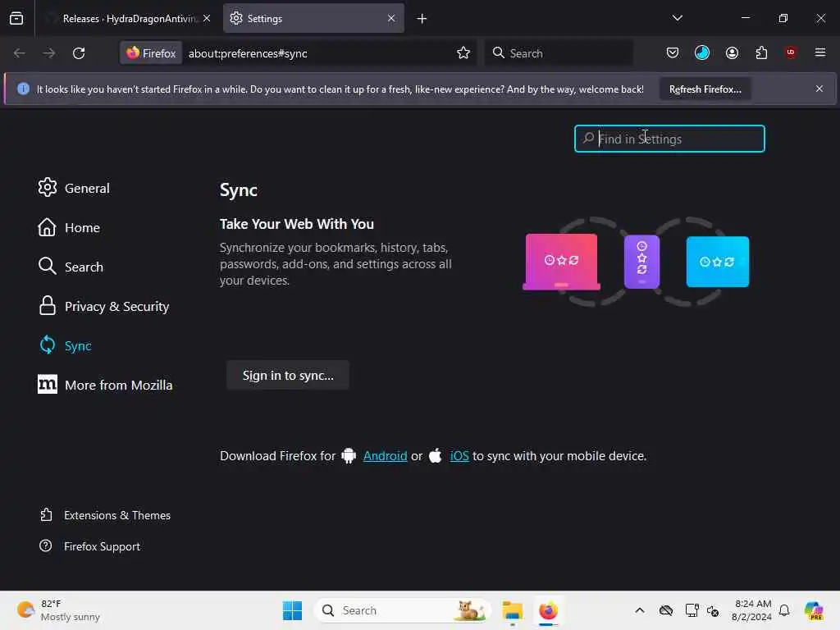Screen dimensions: 840x630
Task: Open Firefox application hamburger menu
Action: [820, 52]
